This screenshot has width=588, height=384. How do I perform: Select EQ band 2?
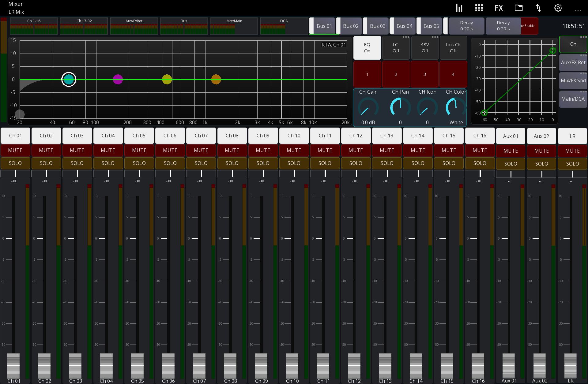click(x=396, y=74)
